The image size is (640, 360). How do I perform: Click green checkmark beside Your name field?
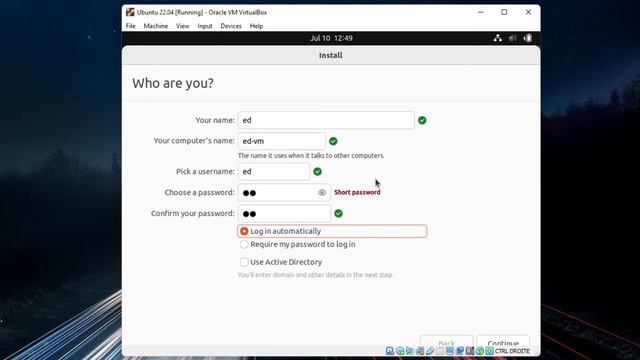click(422, 120)
